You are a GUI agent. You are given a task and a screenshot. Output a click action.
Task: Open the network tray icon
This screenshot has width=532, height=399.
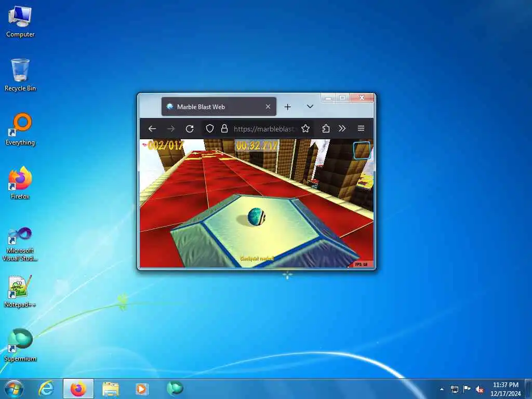click(454, 389)
